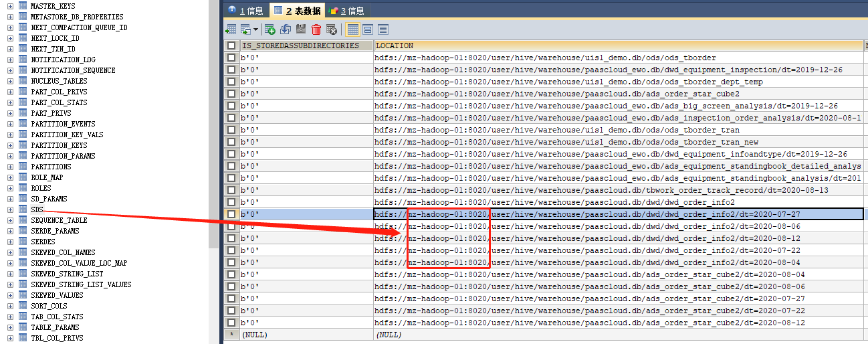Viewport: 868px width, 344px height.
Task: Click the location cell ending ads_order_star_cube2/dt=2020-07-22
Action: [618, 311]
